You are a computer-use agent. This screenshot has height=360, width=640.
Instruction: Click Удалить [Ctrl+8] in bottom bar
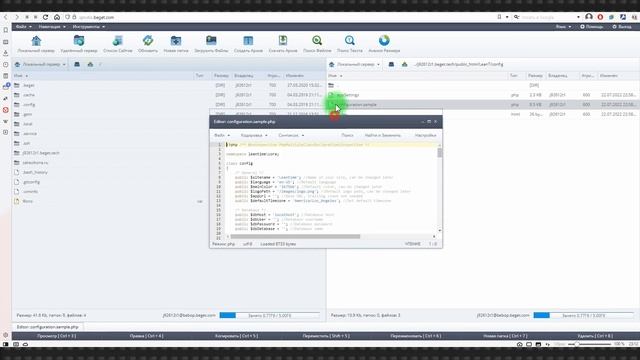pyautogui.click(x=595, y=336)
